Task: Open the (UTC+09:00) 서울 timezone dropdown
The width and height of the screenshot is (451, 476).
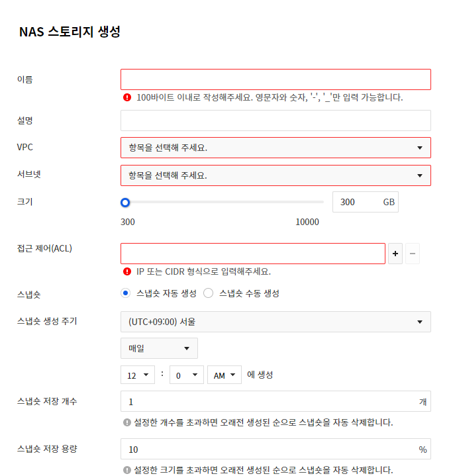Action: click(276, 322)
